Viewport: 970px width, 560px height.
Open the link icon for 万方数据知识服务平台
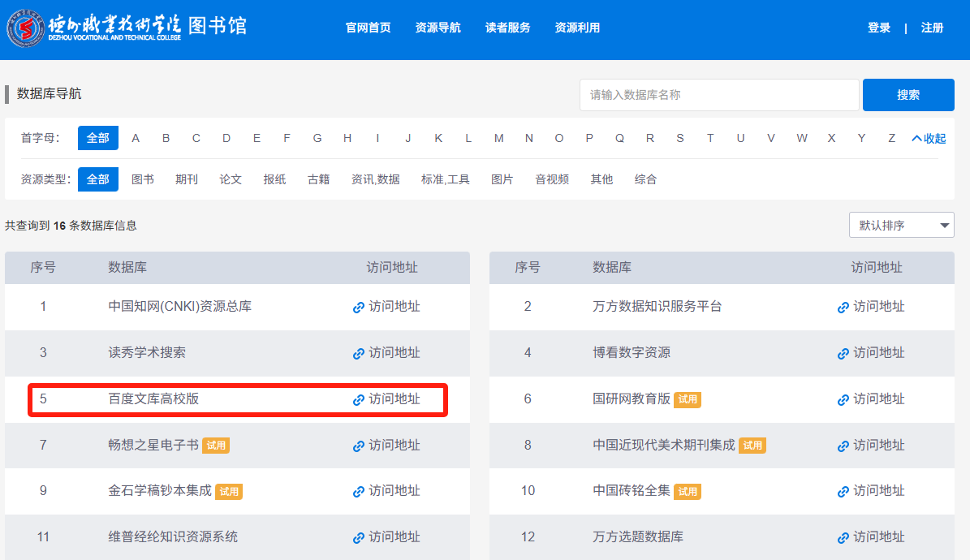click(x=843, y=308)
